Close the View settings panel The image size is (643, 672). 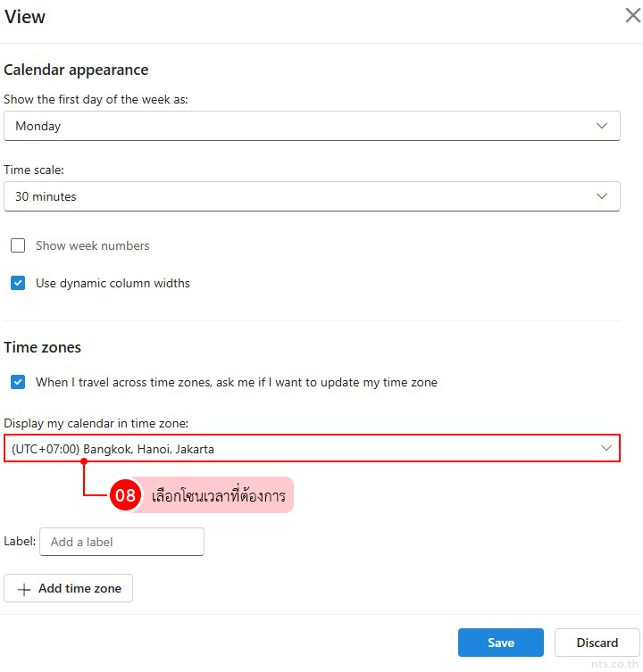point(631,16)
